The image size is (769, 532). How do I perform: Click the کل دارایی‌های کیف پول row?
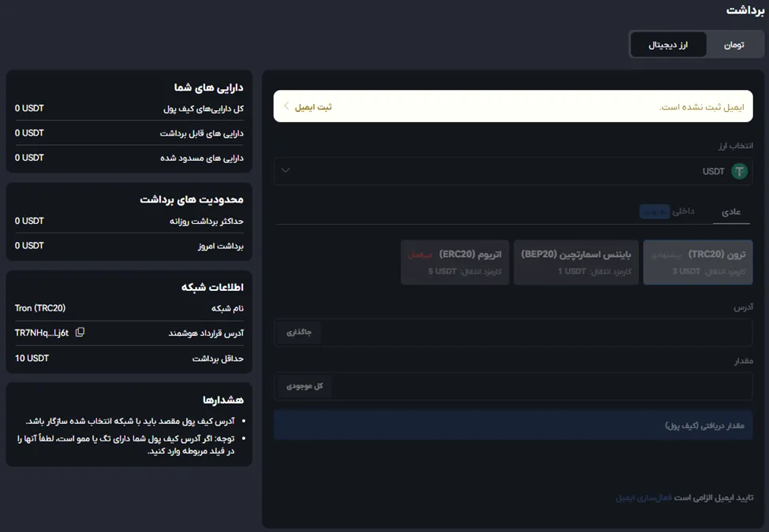[x=129, y=108]
